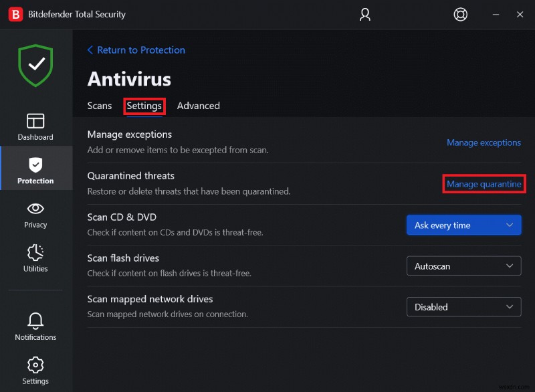Expand the Scan CD & DVD dropdown
535x392 pixels.
point(463,225)
